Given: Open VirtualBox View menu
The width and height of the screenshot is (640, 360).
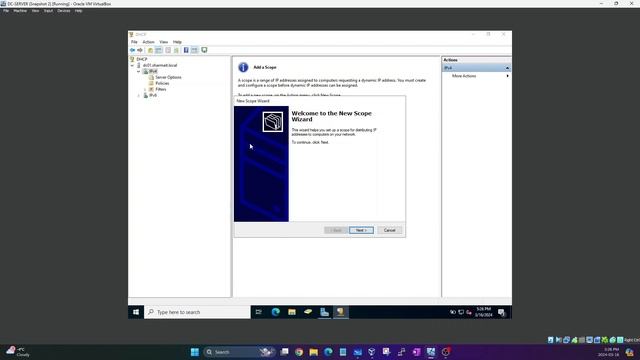Looking at the screenshot, I should tap(36, 11).
